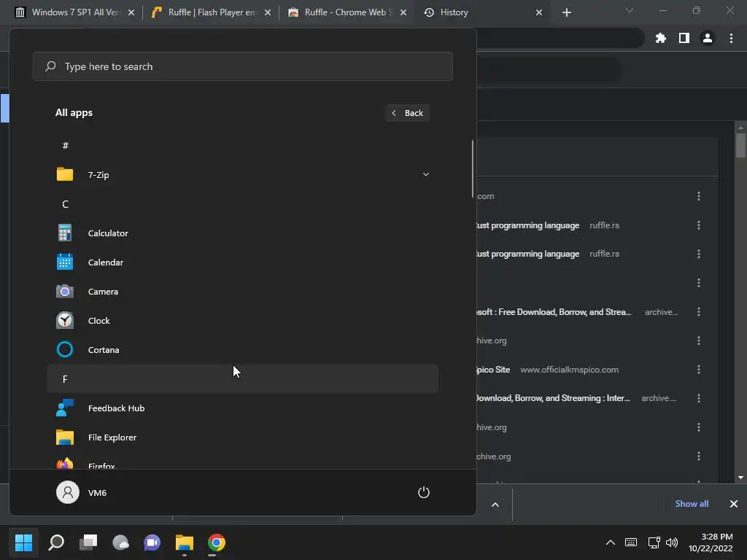Open first Rust programming language history link

tap(527, 225)
